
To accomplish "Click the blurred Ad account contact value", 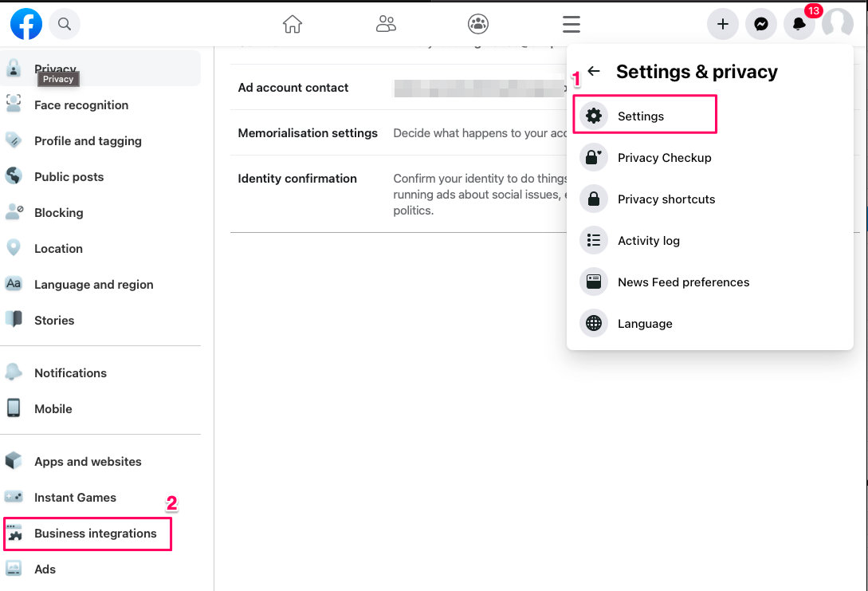I will (480, 88).
